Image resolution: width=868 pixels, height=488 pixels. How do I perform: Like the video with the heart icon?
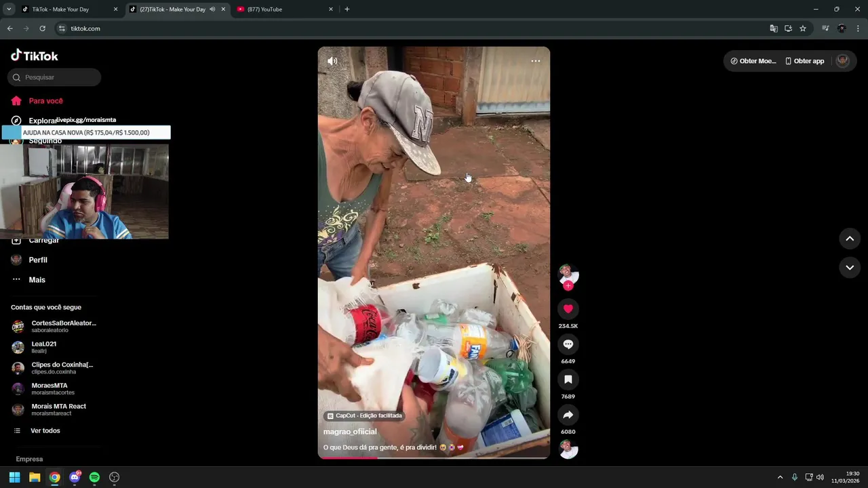[568, 309]
